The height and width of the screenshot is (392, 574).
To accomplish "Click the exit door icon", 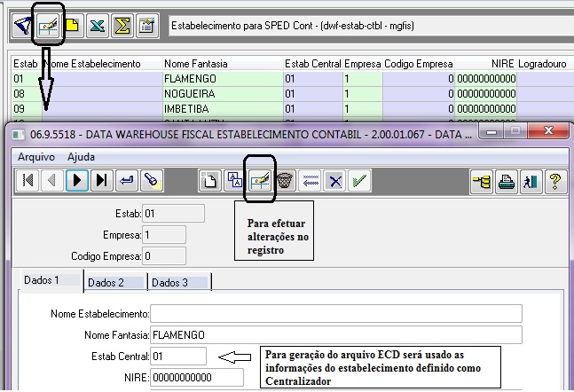I will click(531, 181).
